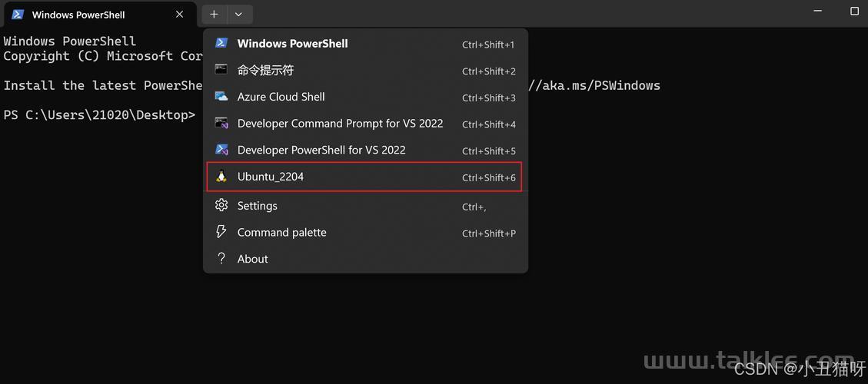Click the Ctrl+, shortcut text
This screenshot has height=384, width=868.
click(474, 207)
